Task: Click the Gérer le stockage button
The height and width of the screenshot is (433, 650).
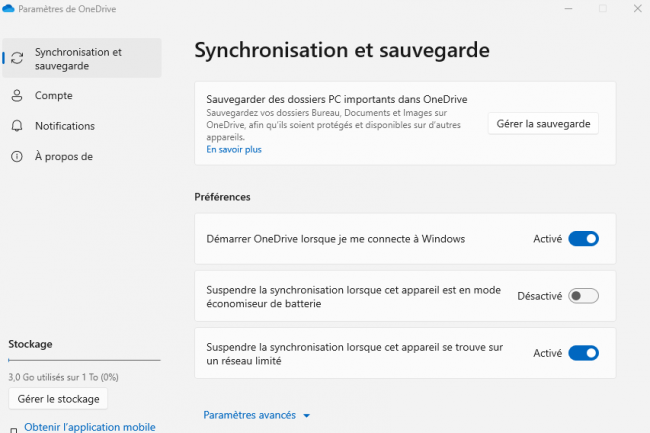Action: pos(58,399)
